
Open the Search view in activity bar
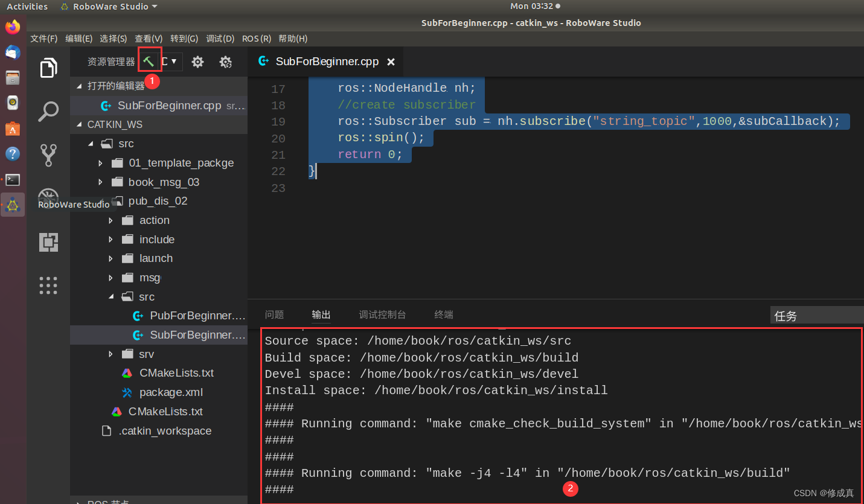tap(48, 112)
